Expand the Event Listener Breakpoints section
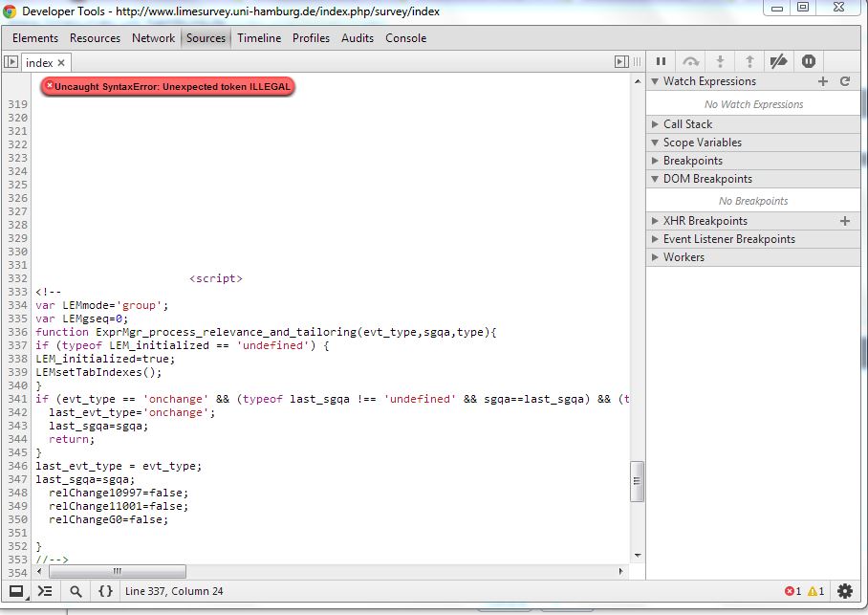The width and height of the screenshot is (868, 615). pos(728,239)
